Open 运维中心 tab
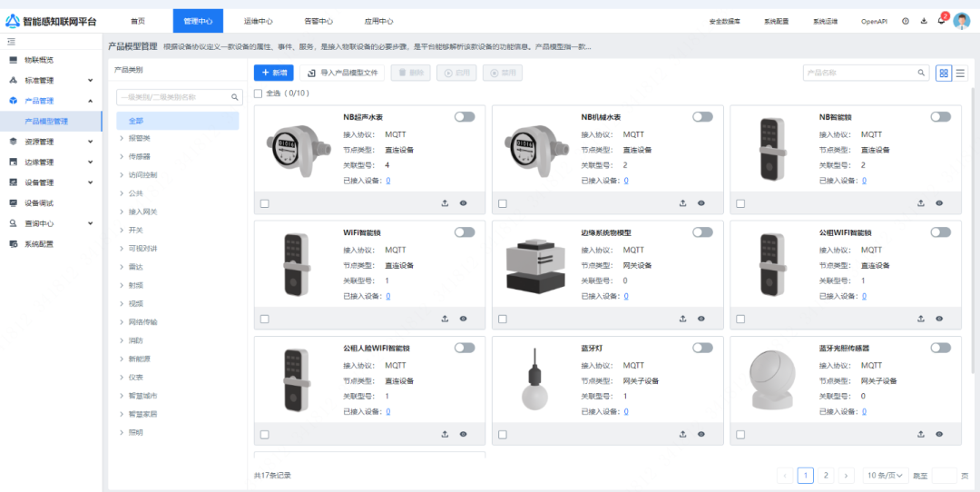The height and width of the screenshot is (492, 980). tap(258, 21)
